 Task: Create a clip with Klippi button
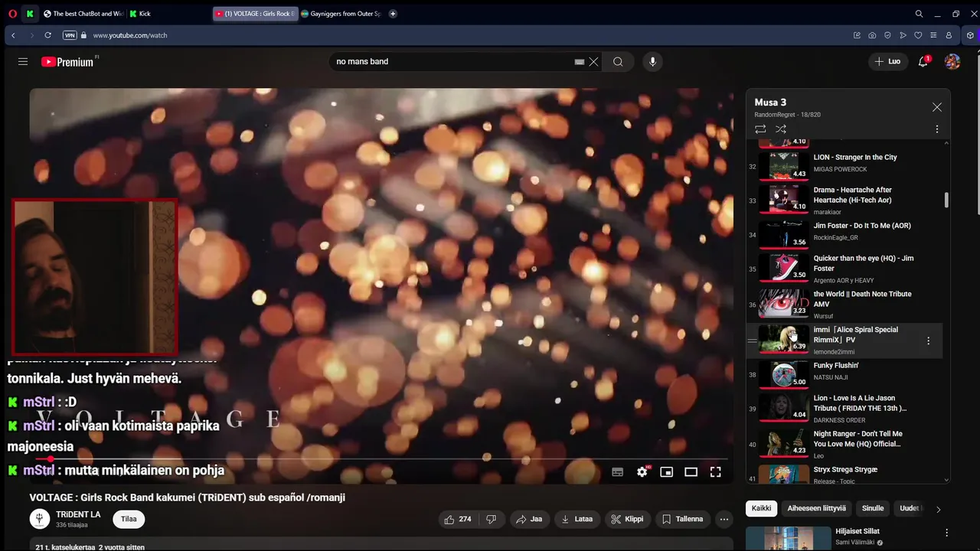(x=627, y=519)
